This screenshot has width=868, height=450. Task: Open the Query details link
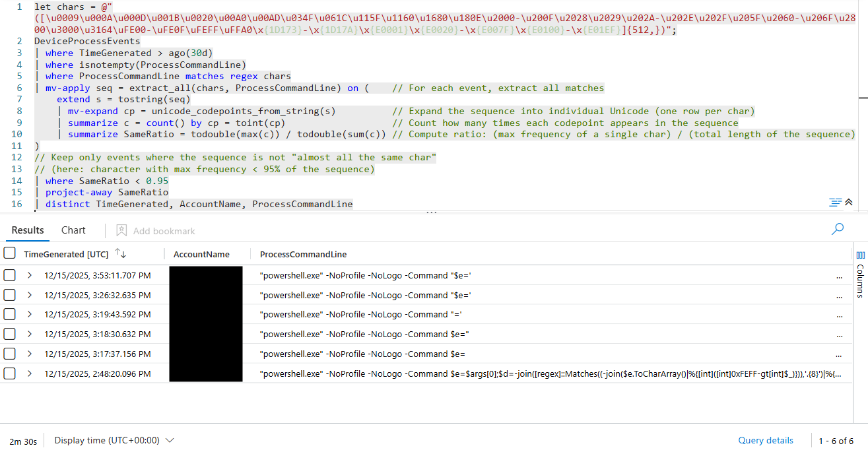(766, 440)
